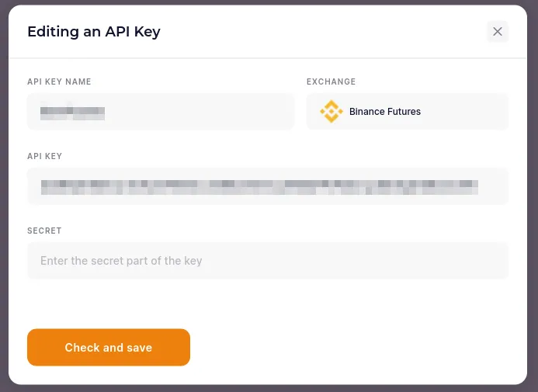The width and height of the screenshot is (538, 392).
Task: Click the "Editing an API Key" title
Action: 94,32
